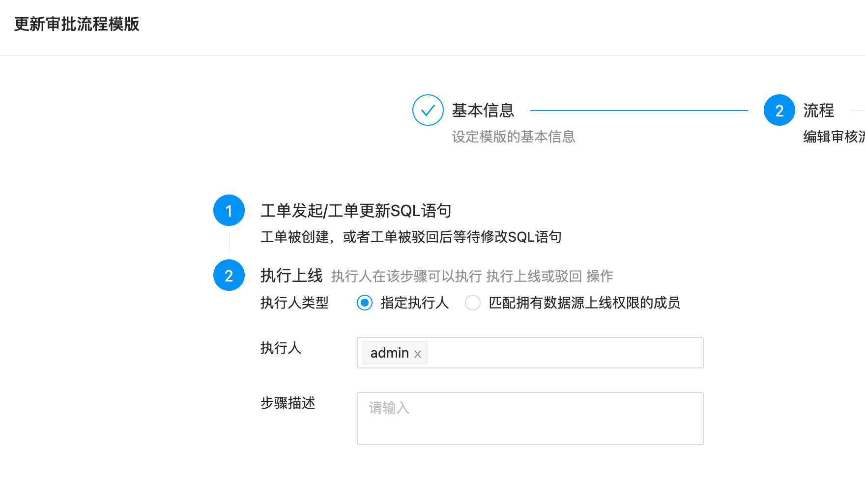Click the 工单发起/工单更新SQL语句 heading
Image resolution: width=865 pixels, height=504 pixels.
355,210
